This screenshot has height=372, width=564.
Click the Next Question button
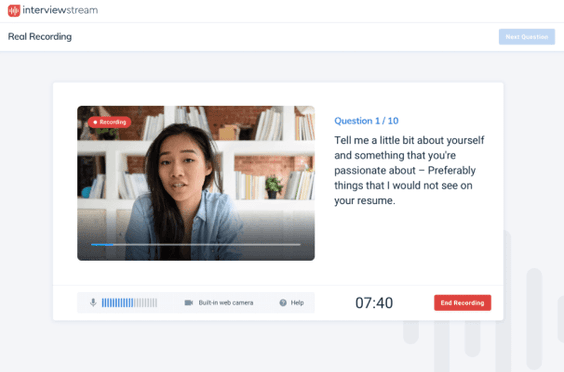(527, 37)
